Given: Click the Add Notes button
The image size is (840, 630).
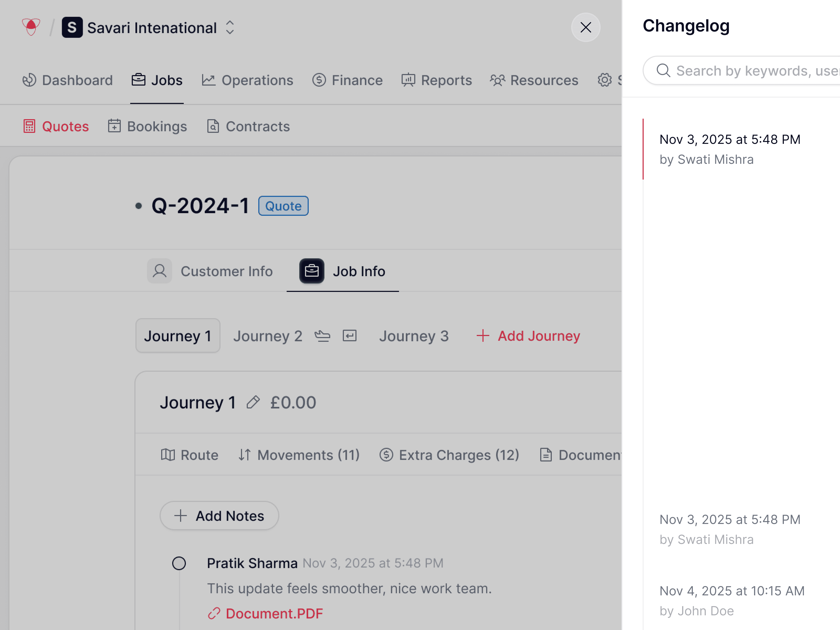Looking at the screenshot, I should point(219,516).
